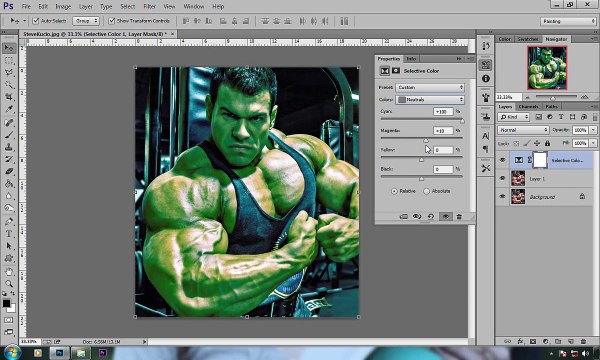The image size is (600, 360).
Task: Select the Move tool
Action: [x=9, y=48]
